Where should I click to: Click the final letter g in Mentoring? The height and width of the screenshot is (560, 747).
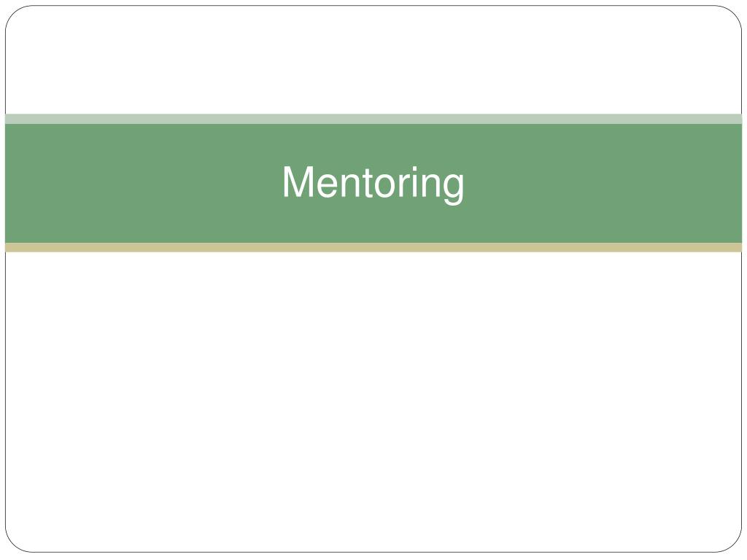(x=453, y=190)
